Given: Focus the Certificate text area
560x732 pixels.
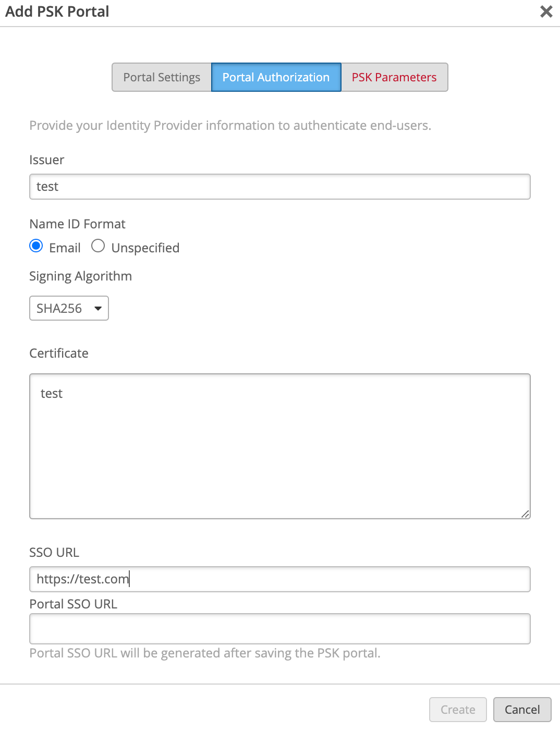Looking at the screenshot, I should pos(279,446).
